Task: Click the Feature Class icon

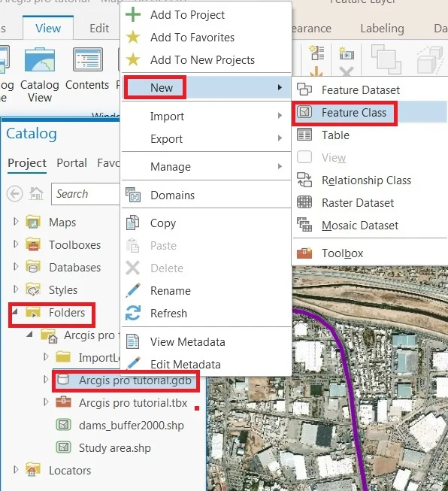Action: (304, 112)
